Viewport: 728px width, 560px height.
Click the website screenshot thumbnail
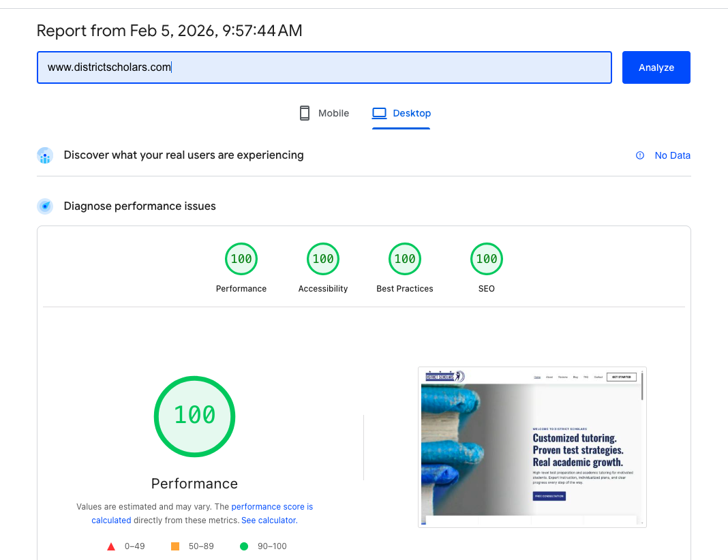[x=532, y=448]
